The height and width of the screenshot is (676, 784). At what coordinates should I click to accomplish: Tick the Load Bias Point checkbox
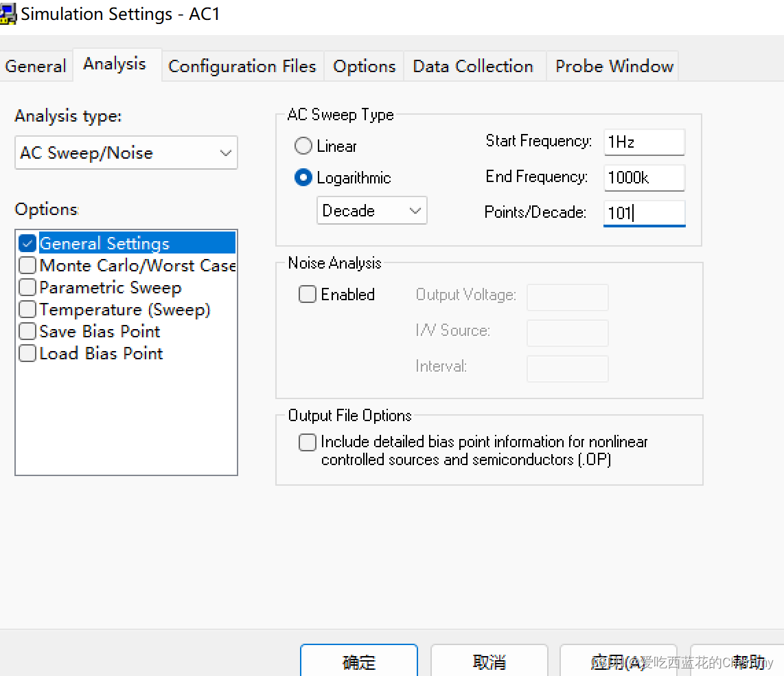tap(27, 354)
